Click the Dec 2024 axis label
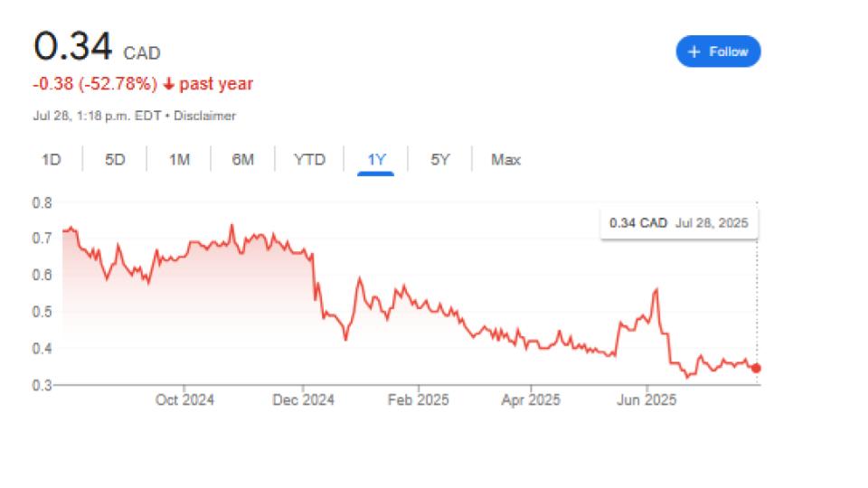The width and height of the screenshot is (868, 488). (304, 399)
